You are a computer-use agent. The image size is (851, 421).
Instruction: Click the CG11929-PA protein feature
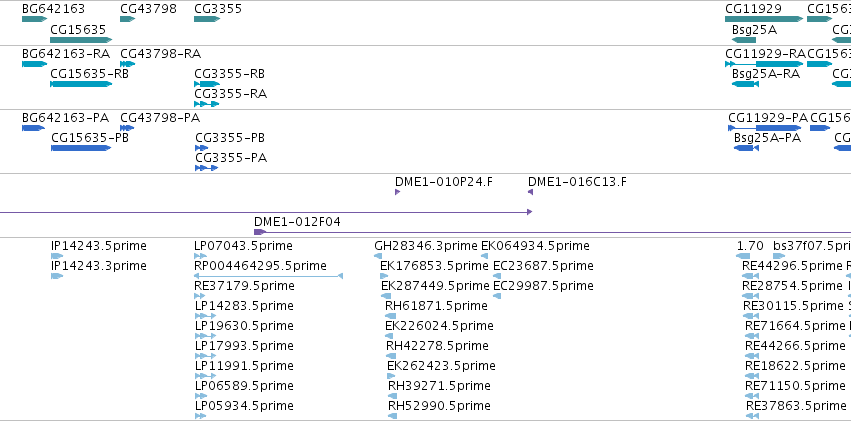765,128
